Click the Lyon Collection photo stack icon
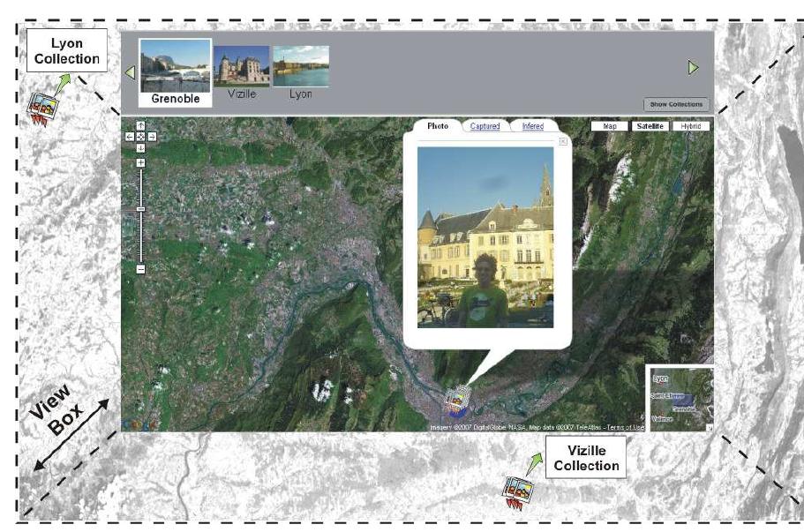The width and height of the screenshot is (804, 532). click(42, 109)
